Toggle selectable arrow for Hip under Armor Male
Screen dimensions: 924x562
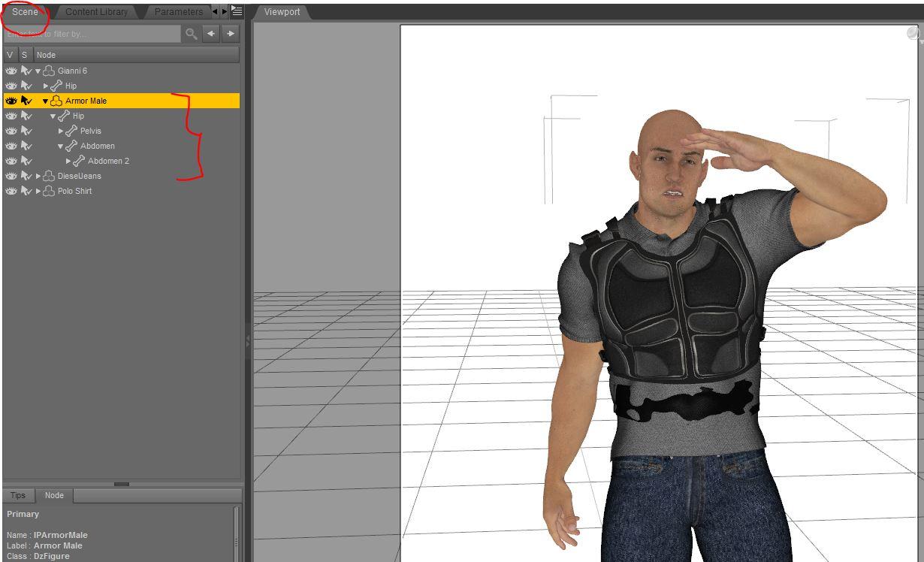click(26, 116)
